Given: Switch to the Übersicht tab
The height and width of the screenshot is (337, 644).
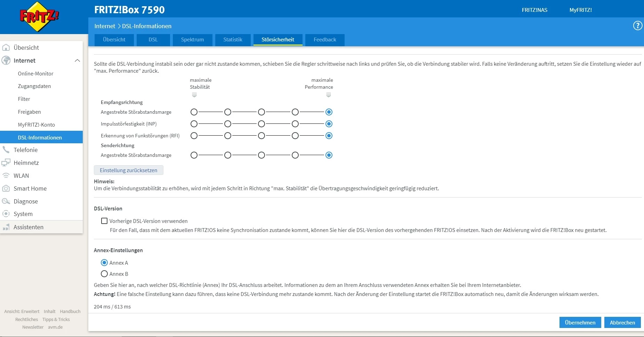Looking at the screenshot, I should 114,40.
